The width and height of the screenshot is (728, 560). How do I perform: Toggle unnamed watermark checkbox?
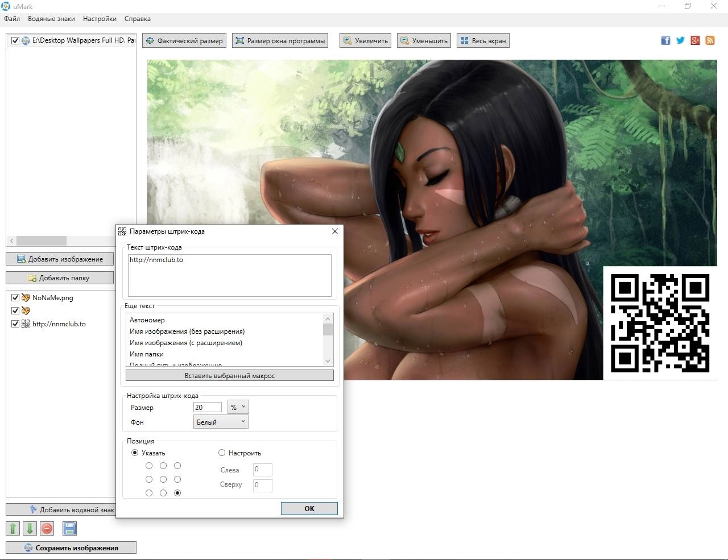coord(15,310)
